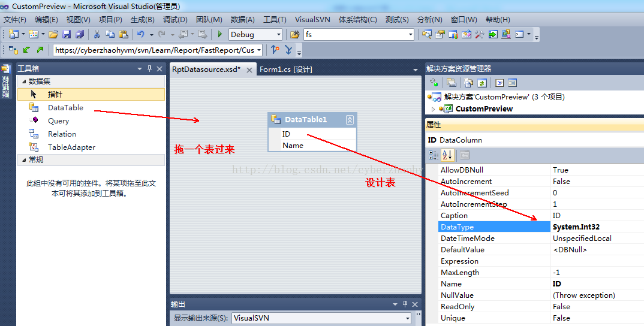The width and height of the screenshot is (644, 326).
Task: Click the Paste clipboard icon
Action: [x=123, y=35]
